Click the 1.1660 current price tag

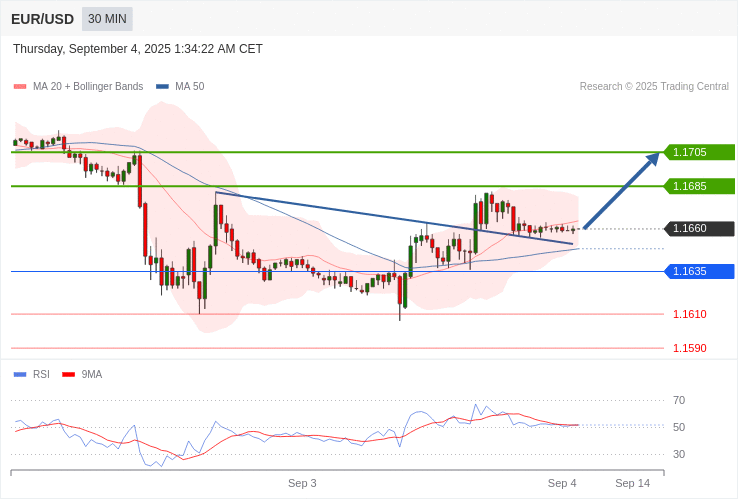point(699,228)
